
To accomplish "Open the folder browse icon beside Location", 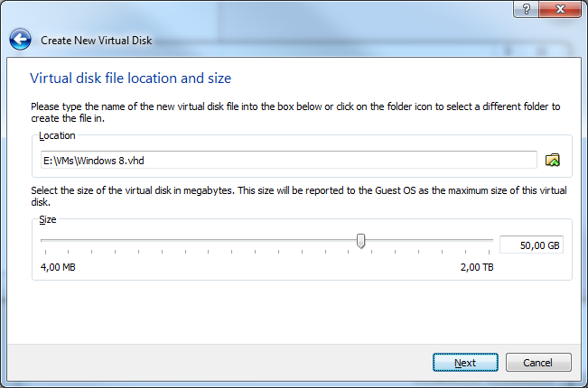I will point(553,160).
